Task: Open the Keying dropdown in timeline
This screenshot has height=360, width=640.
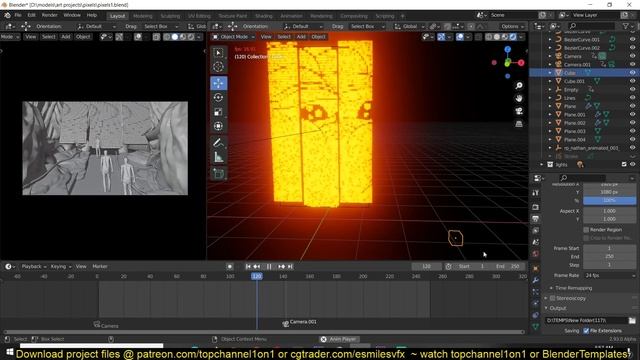Action: (x=61, y=267)
